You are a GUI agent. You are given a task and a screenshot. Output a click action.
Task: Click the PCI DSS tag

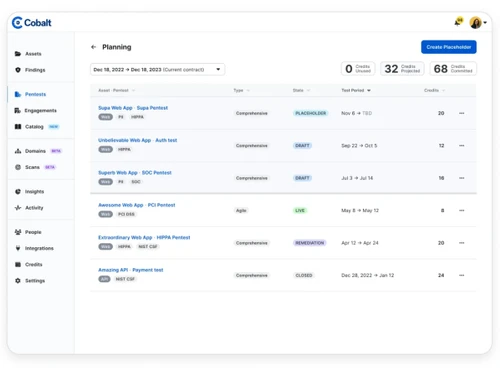pos(126,214)
